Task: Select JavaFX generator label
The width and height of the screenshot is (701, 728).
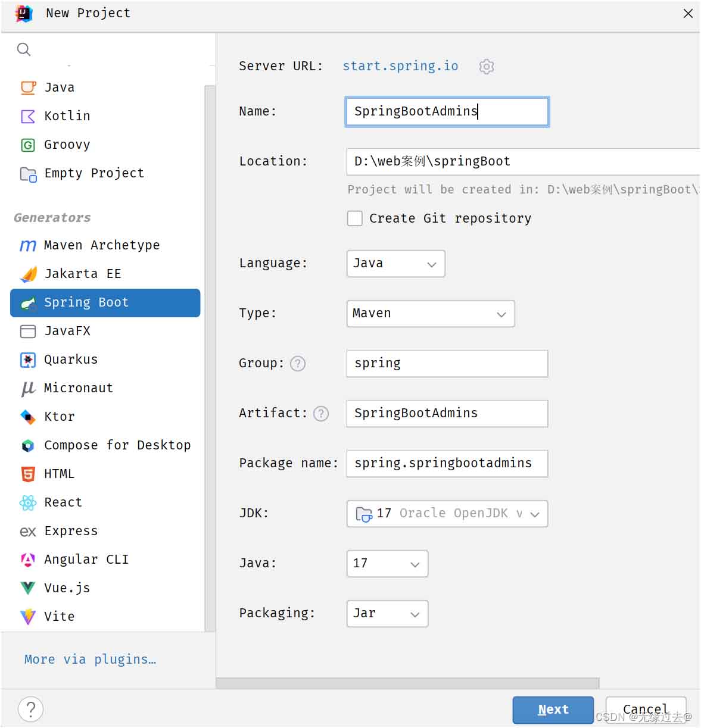Action: (x=67, y=331)
